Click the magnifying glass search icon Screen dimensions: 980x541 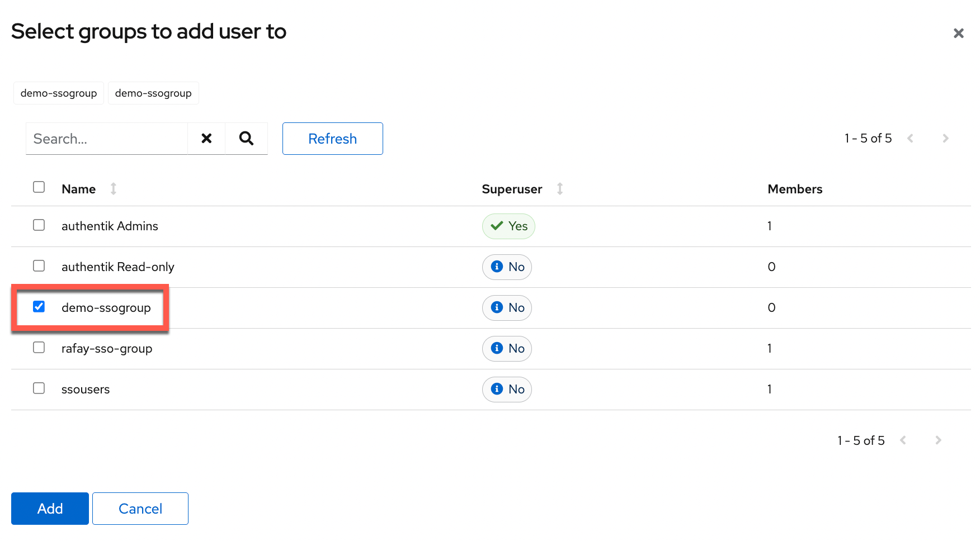246,139
